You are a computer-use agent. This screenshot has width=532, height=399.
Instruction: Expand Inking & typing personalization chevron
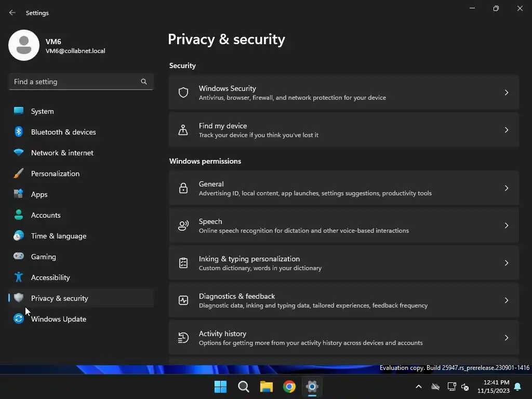point(506,262)
